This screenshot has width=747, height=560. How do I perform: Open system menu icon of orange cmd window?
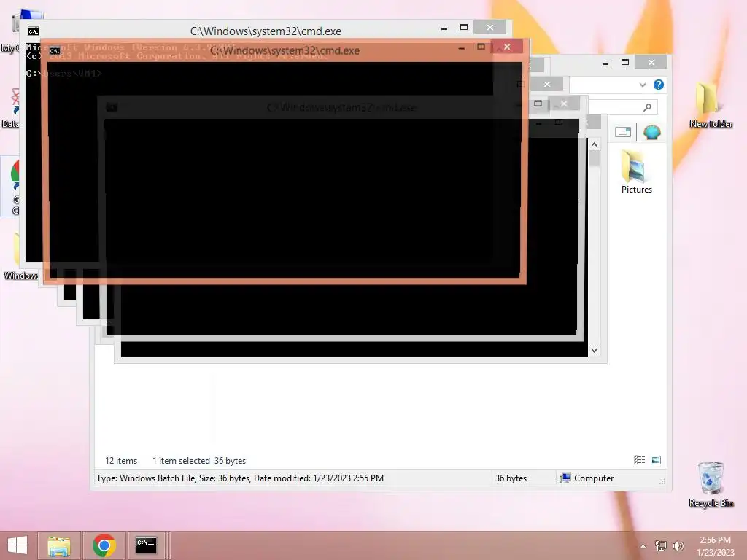pyautogui.click(x=55, y=51)
